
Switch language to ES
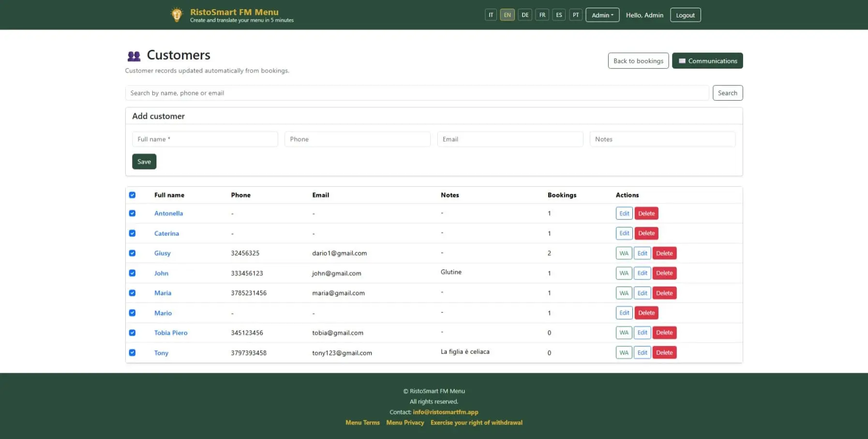tap(559, 15)
